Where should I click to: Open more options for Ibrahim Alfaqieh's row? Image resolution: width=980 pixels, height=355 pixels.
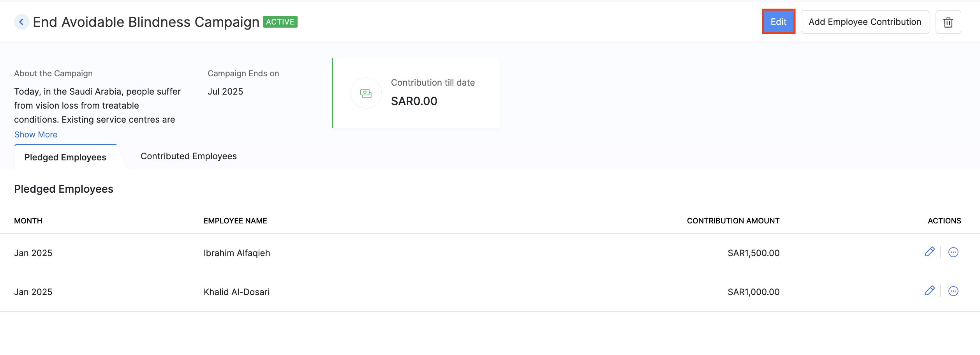[953, 252]
